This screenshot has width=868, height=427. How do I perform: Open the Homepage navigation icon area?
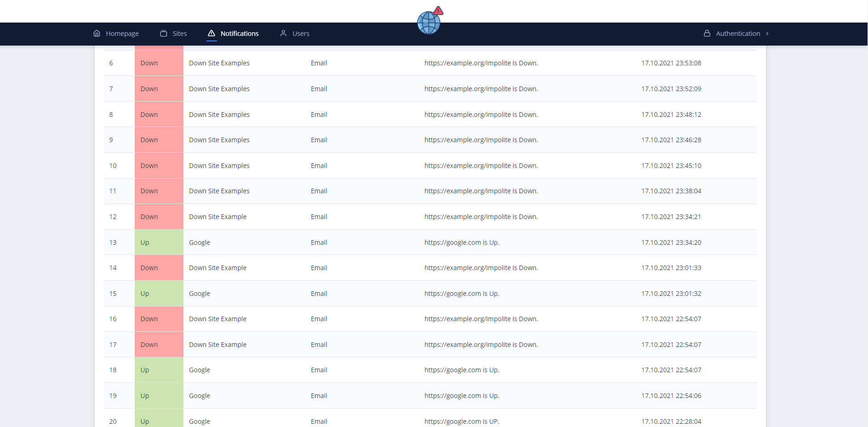point(97,33)
